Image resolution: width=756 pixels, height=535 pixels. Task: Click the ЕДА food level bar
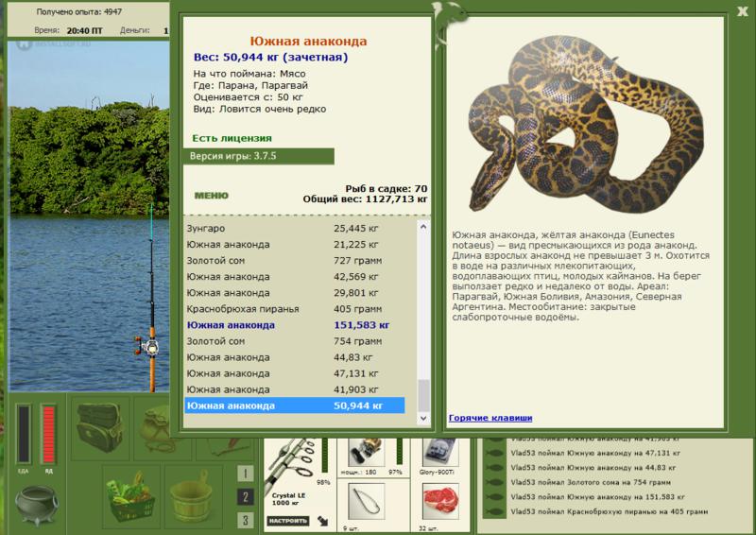(24, 434)
